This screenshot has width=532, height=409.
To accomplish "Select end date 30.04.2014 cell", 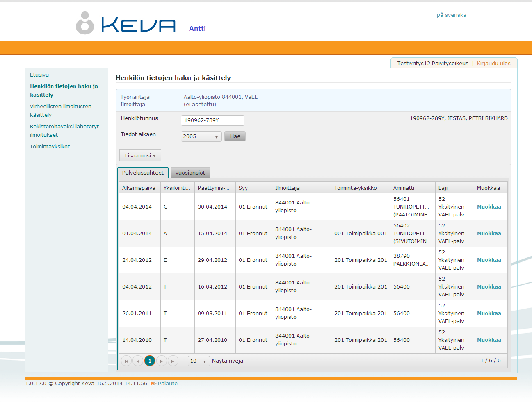I will (215, 207).
